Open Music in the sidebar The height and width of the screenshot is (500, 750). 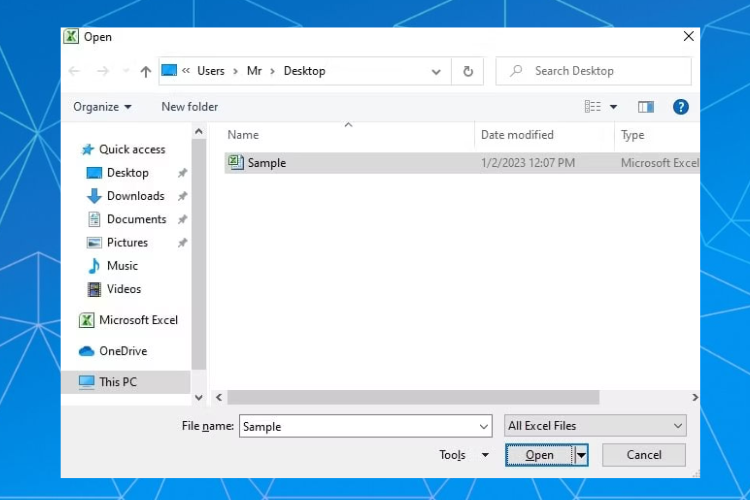(x=122, y=266)
